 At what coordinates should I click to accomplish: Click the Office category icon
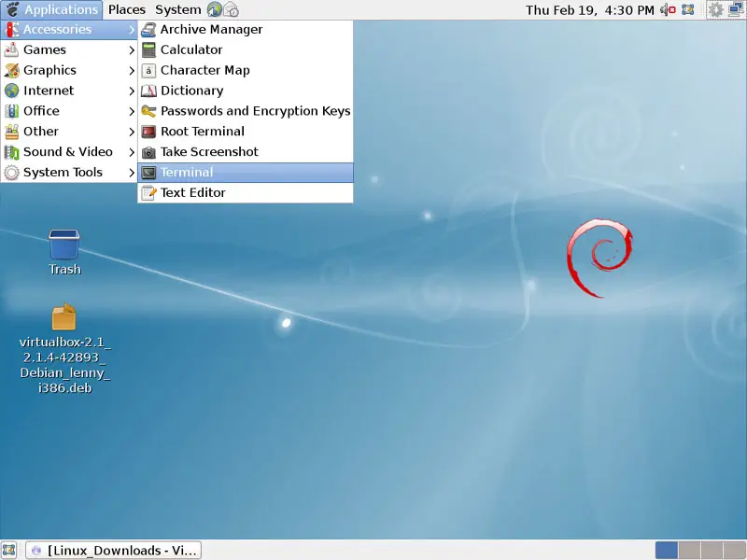pos(11,111)
